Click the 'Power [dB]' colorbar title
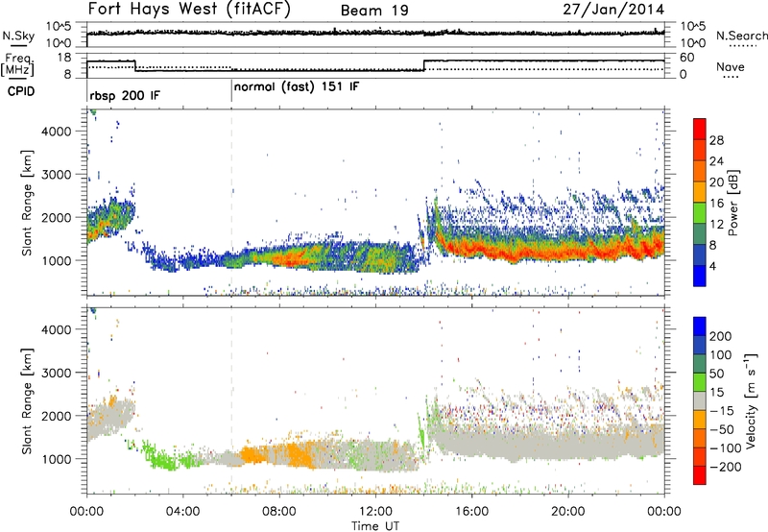 pyautogui.click(x=733, y=203)
